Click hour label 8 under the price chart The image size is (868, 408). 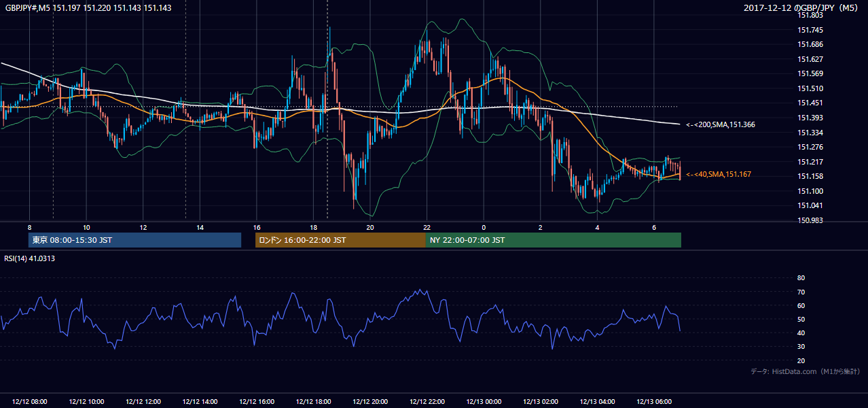[29, 227]
